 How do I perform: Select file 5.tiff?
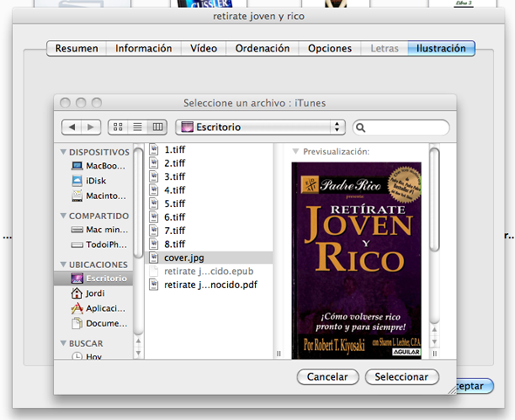coord(209,203)
